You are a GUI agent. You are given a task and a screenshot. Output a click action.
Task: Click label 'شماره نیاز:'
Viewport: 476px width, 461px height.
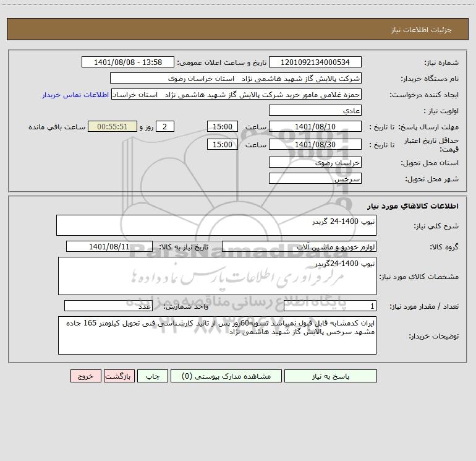point(441,63)
